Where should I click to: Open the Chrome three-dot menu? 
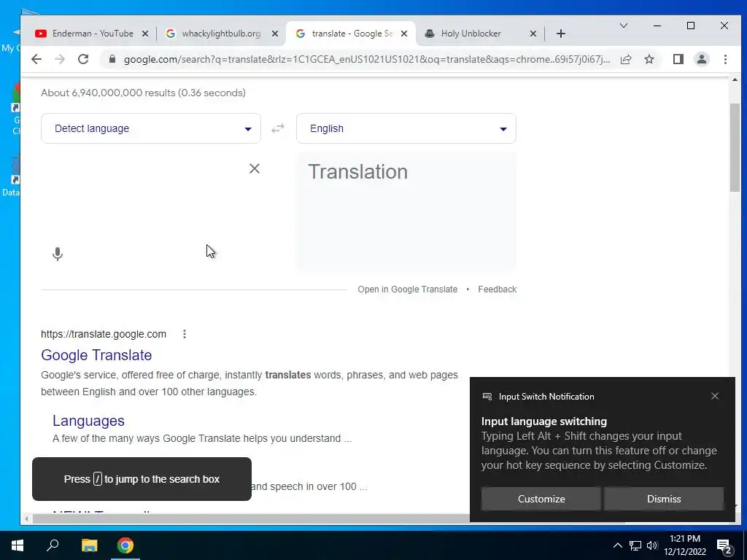click(725, 59)
